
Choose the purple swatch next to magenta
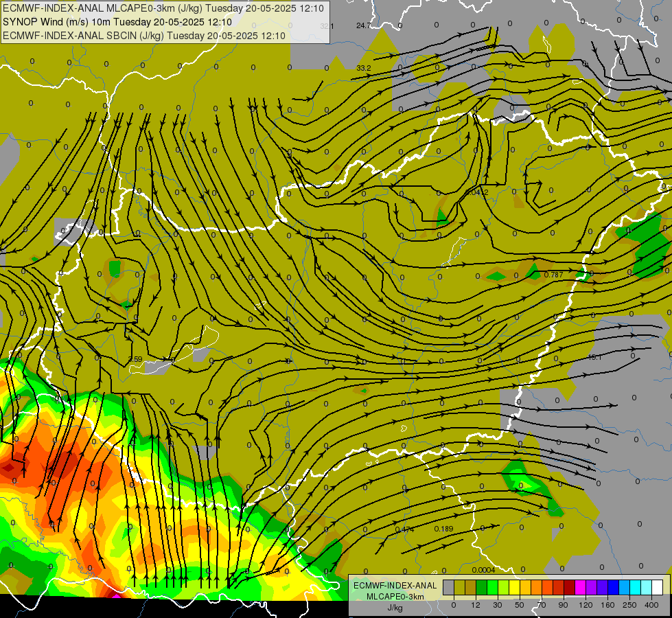tap(592, 588)
